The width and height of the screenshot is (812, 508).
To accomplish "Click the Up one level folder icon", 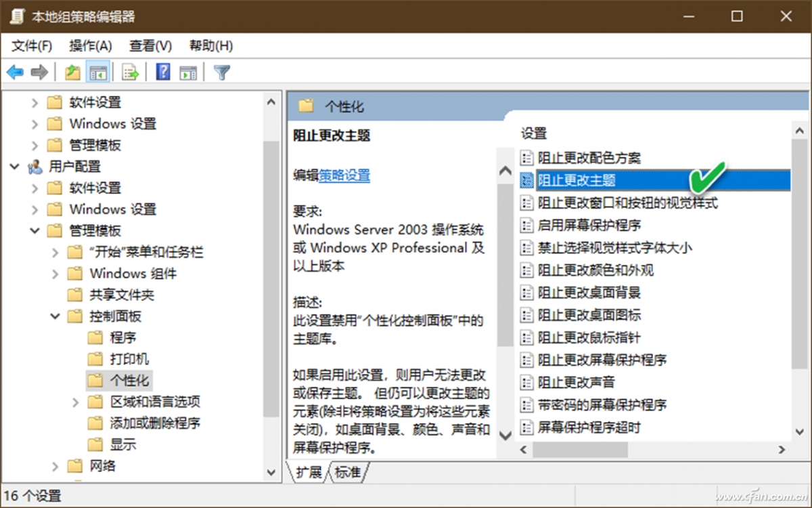I will click(x=72, y=72).
